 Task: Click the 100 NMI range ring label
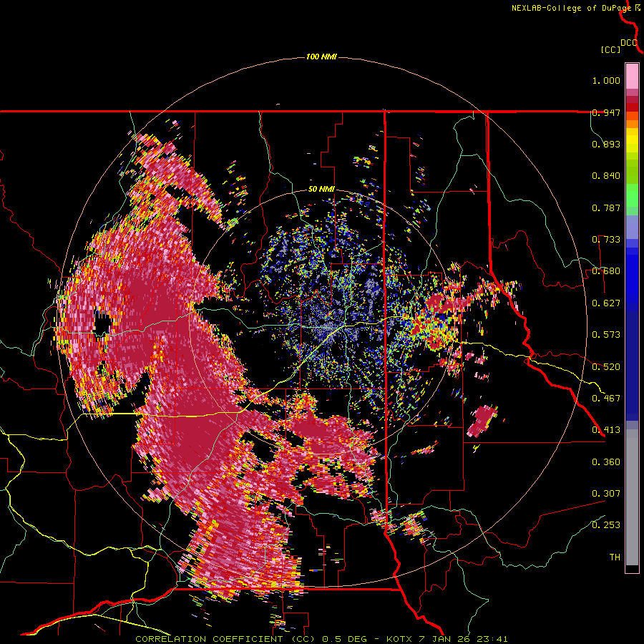(x=321, y=57)
